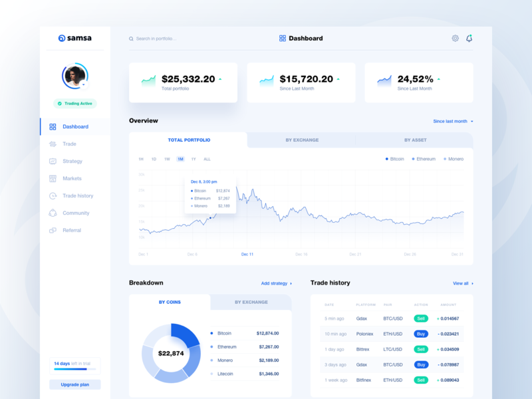Click the up arrow beside $25,332.20
This screenshot has height=399, width=532.
220,79
